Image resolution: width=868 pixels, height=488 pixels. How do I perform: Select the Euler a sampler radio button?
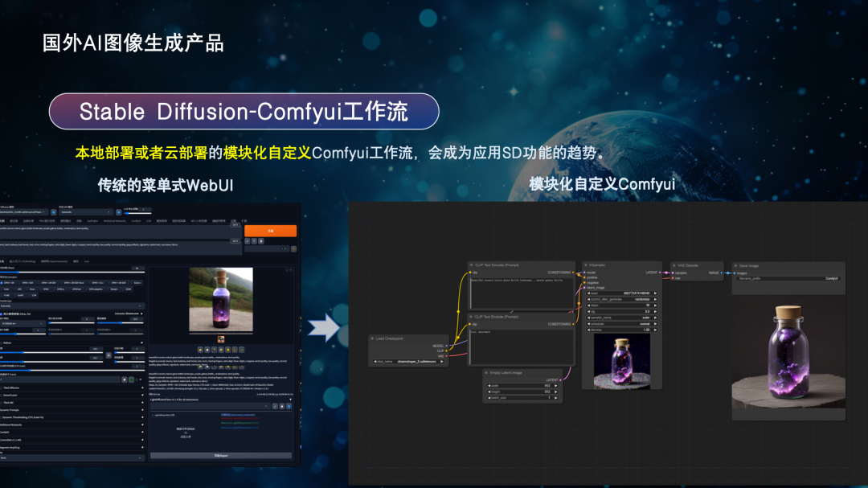click(x=132, y=282)
